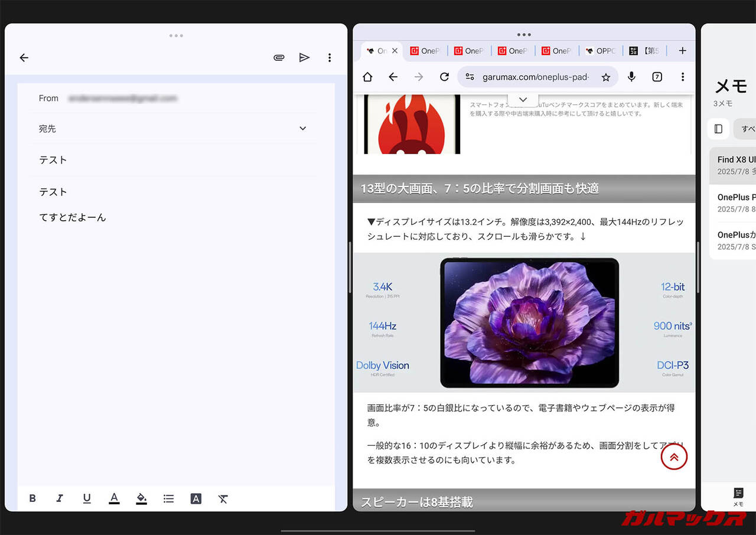This screenshot has width=756, height=535.
Task: Open the tab switcher showing 7 tabs
Action: pos(657,77)
